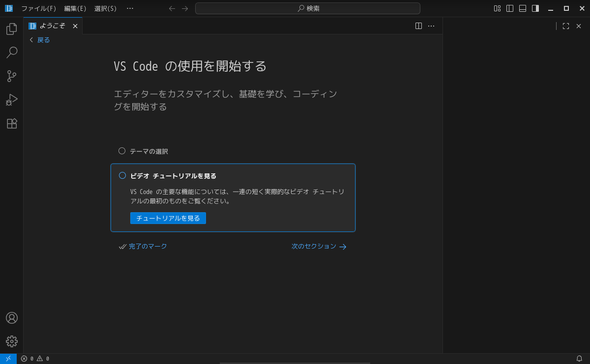
Task: Open the Explorer view in activity bar
Action: (12, 29)
